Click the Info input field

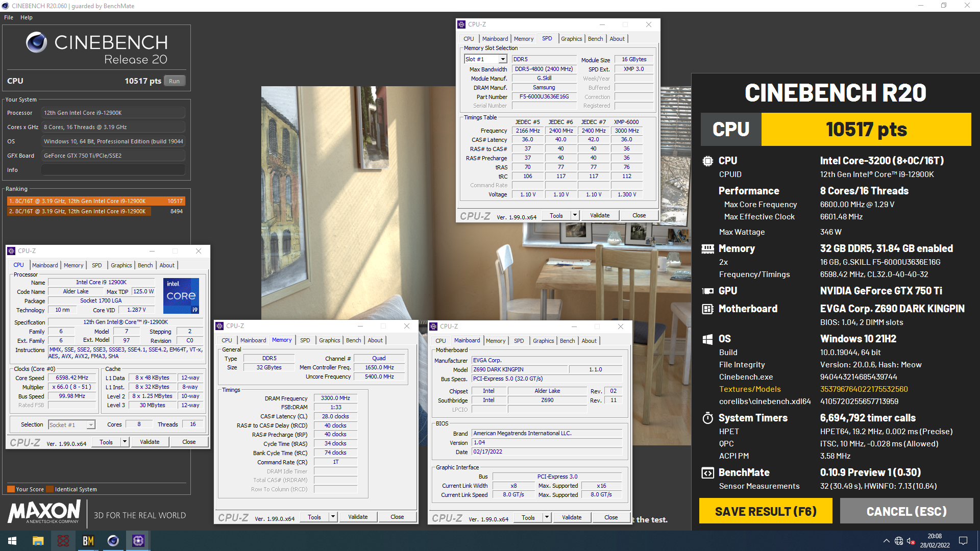[x=113, y=170]
